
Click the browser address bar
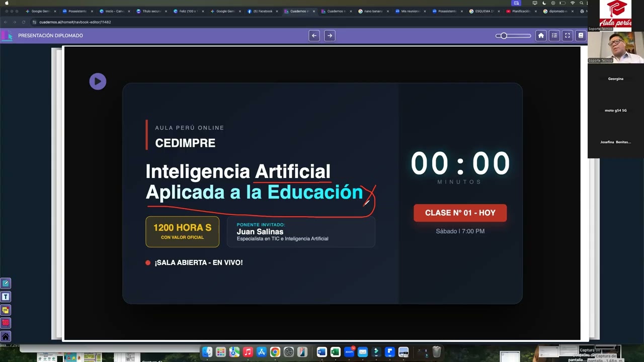click(x=302, y=22)
